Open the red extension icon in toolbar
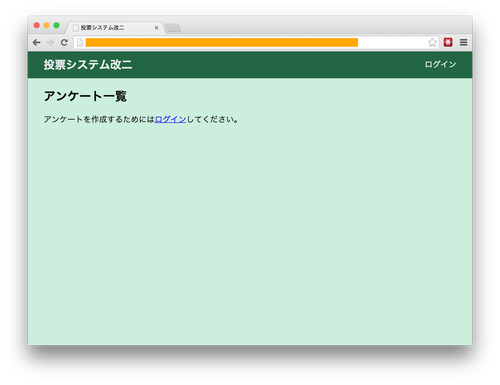The width and height of the screenshot is (500, 385). click(448, 42)
